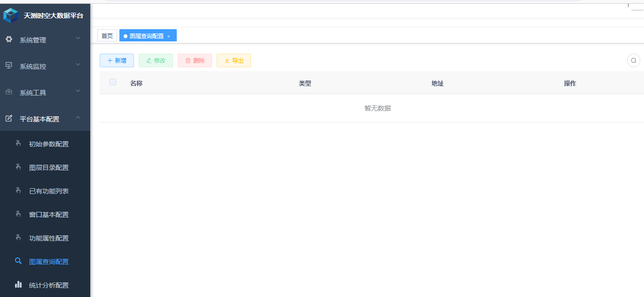This screenshot has width=644, height=297.
Task: Click the bar chart icon beside 统计分析配置
Action: point(18,284)
